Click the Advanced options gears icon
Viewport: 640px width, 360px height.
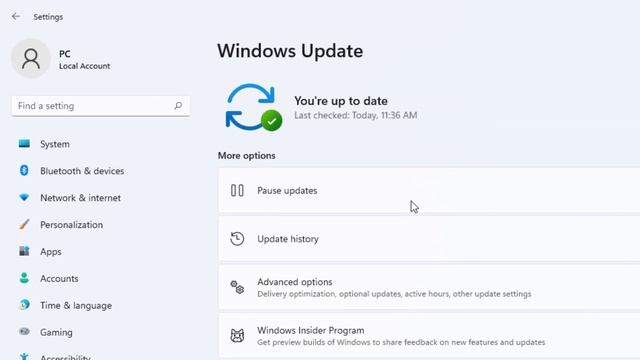(x=237, y=287)
